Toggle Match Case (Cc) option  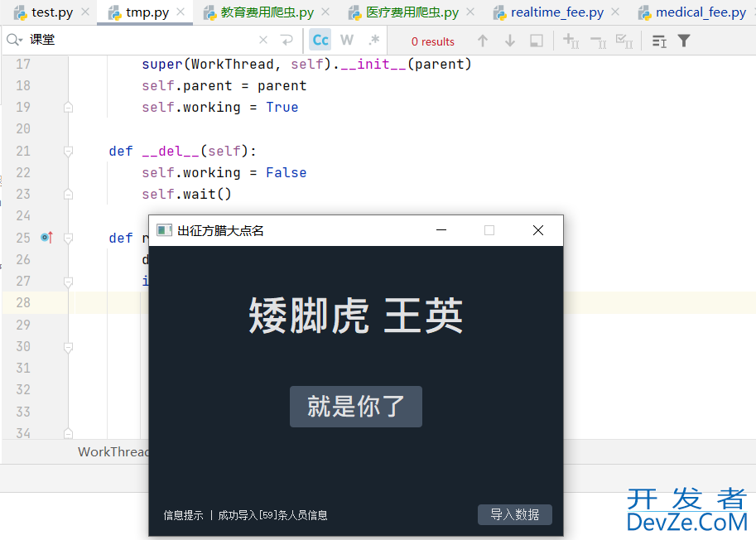pos(320,40)
